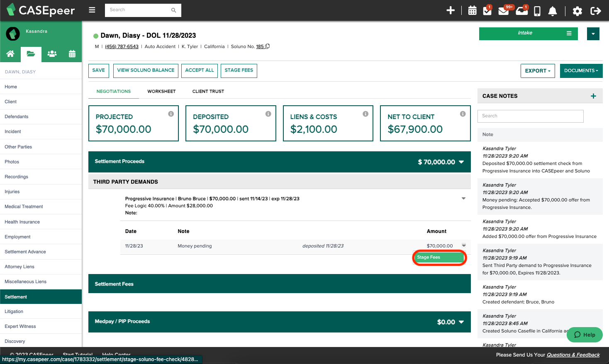
Task: Click the mobile phone icon
Action: (537, 11)
